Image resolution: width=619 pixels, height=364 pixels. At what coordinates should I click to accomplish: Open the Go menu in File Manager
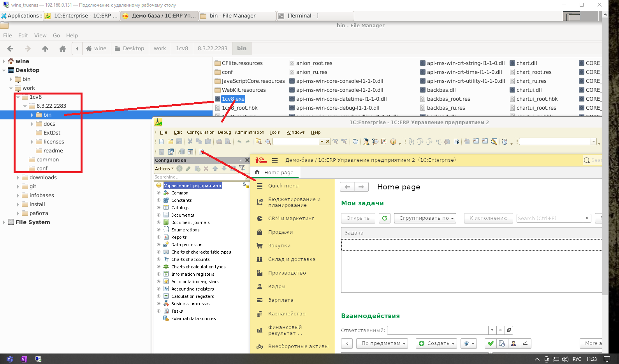point(56,35)
